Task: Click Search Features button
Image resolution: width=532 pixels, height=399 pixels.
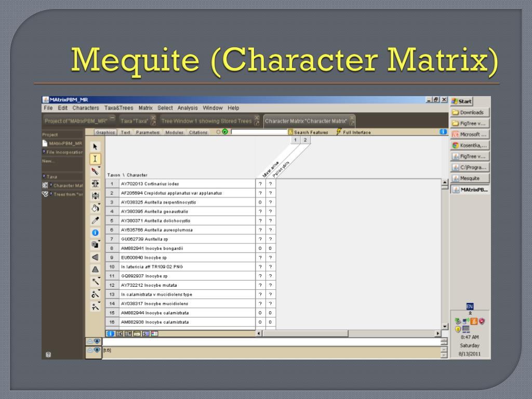Action: click(x=308, y=132)
